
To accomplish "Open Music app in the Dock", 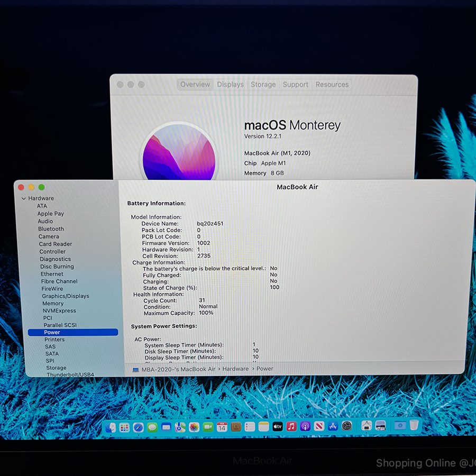I will pos(291,426).
